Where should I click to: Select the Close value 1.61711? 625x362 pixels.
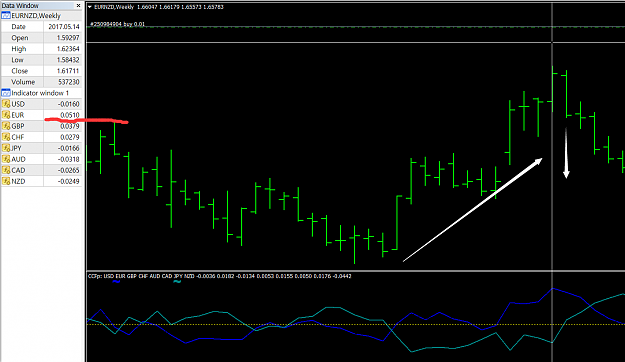(68, 71)
